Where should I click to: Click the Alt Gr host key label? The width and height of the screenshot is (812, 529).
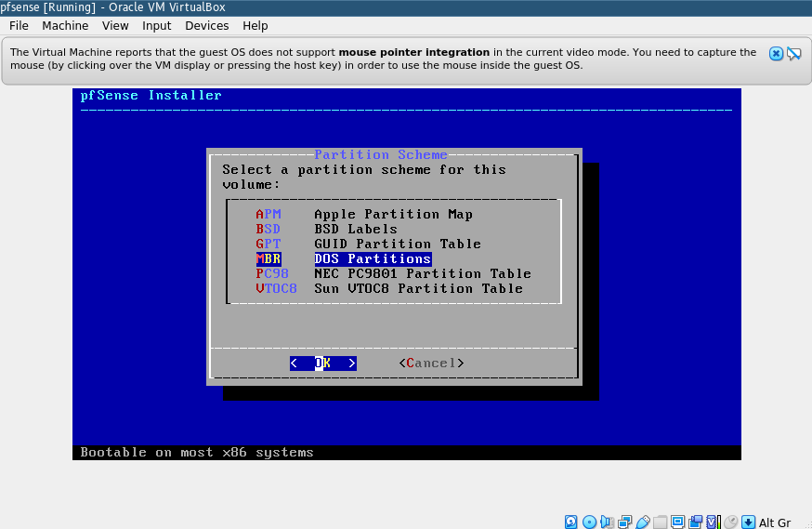click(775, 522)
